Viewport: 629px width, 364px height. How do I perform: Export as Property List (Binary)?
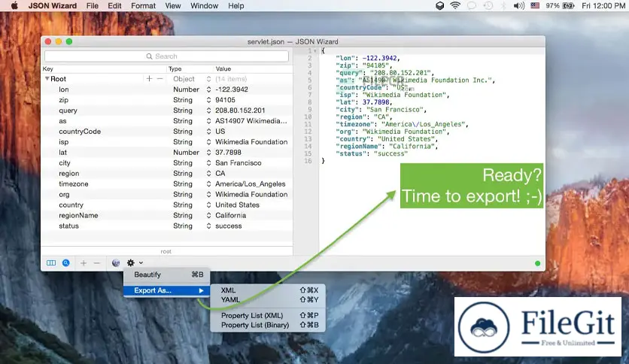tap(268, 325)
